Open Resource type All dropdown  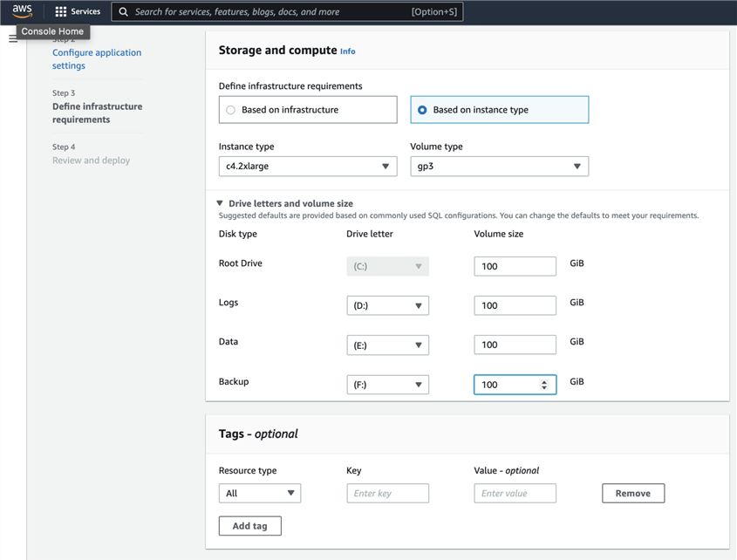tap(259, 494)
